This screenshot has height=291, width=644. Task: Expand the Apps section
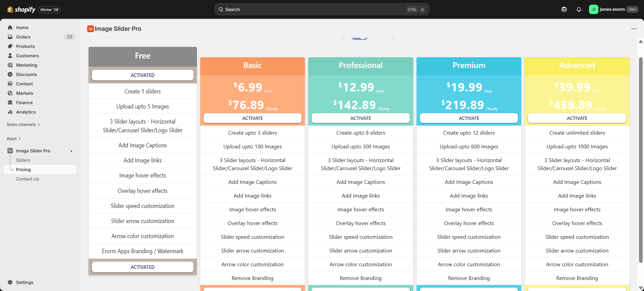point(14,139)
